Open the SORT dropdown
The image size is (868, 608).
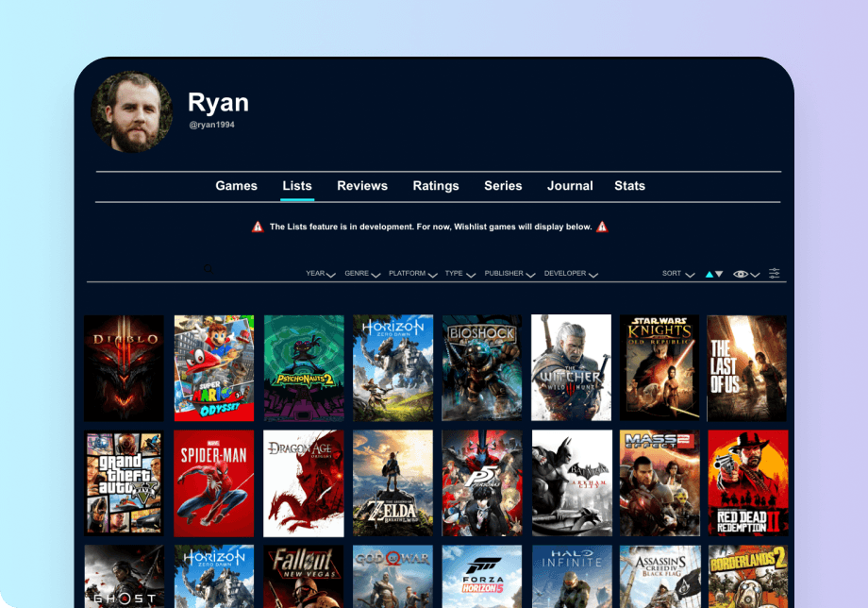(678, 274)
